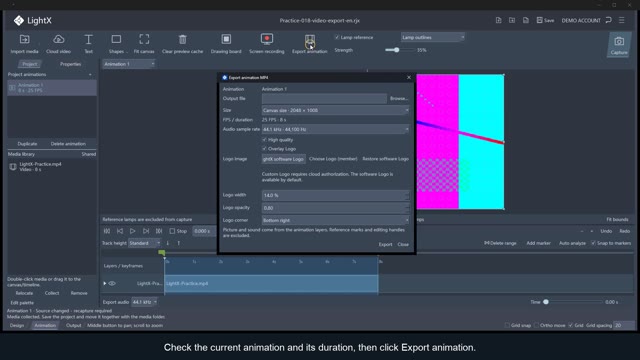
Task: Open Track height Standard dropdown
Action: 144,243
